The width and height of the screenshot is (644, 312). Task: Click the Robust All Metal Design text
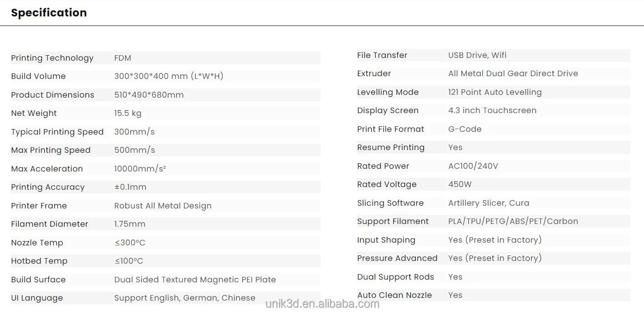[163, 206]
